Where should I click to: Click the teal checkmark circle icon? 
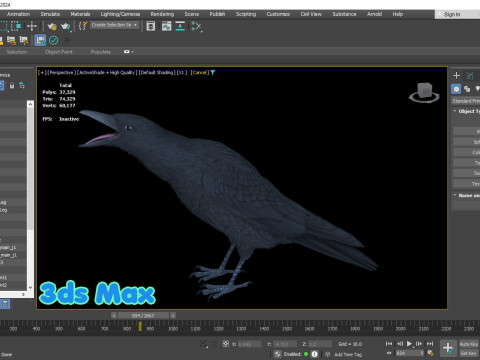tap(54, 40)
